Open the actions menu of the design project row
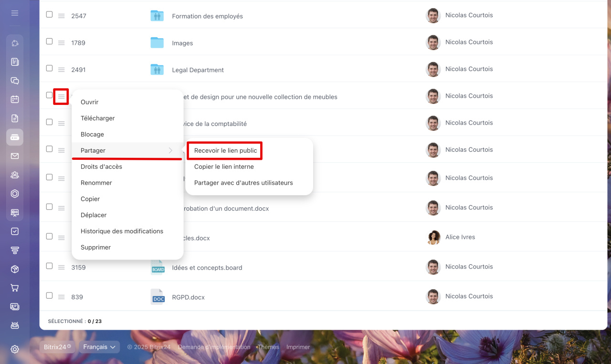 click(61, 96)
